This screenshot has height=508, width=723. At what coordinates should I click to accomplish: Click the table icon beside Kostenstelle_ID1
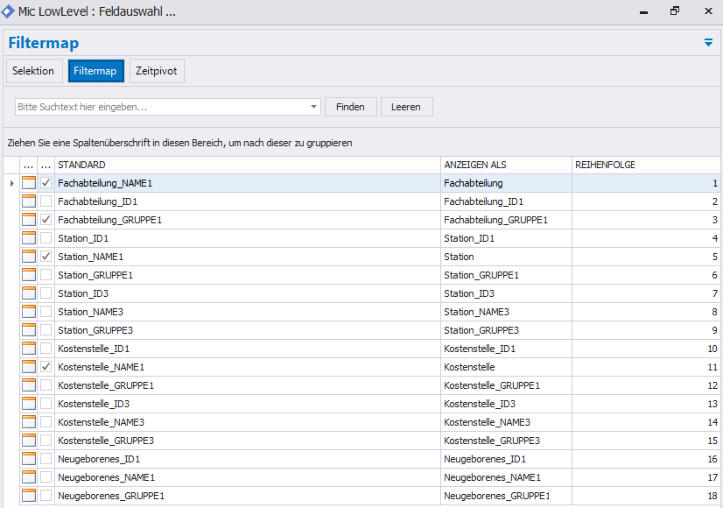[x=29, y=349]
